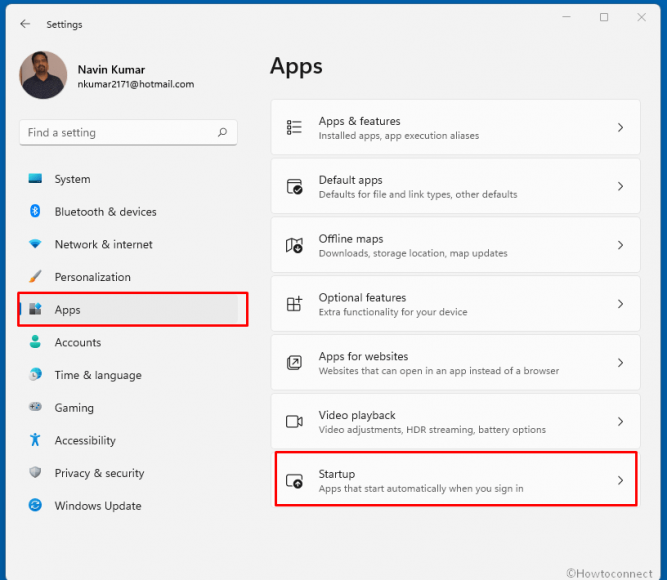Open the Apps & features title
Screen dimensions: 667x580
click(359, 121)
